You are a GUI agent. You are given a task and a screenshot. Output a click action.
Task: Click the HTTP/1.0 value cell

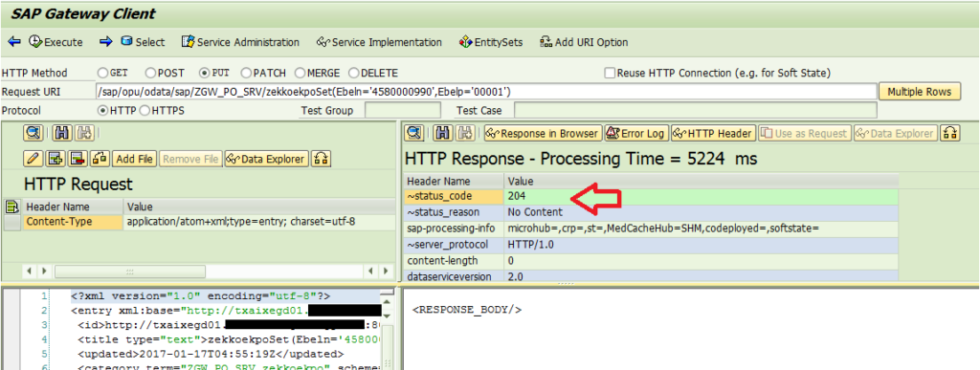click(701, 245)
